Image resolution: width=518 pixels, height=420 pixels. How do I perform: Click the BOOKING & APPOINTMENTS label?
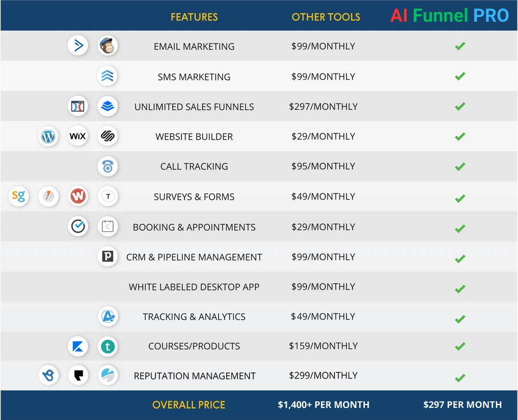[x=195, y=227]
